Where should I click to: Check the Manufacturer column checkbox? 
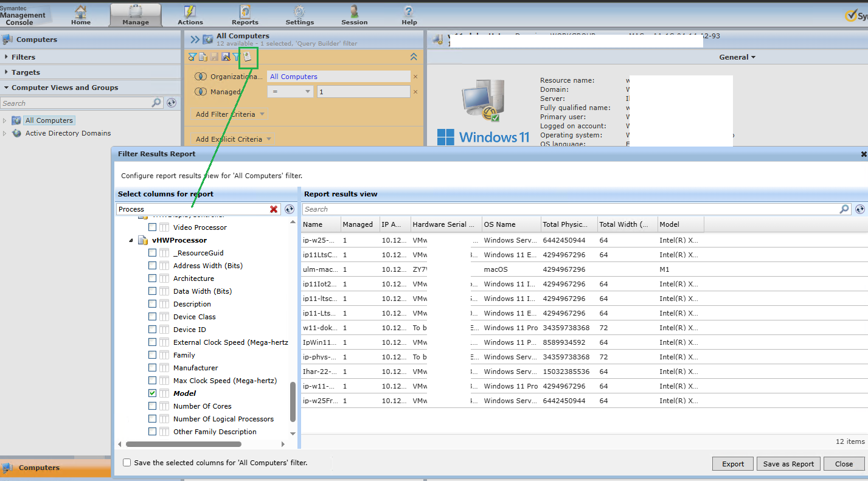point(153,368)
